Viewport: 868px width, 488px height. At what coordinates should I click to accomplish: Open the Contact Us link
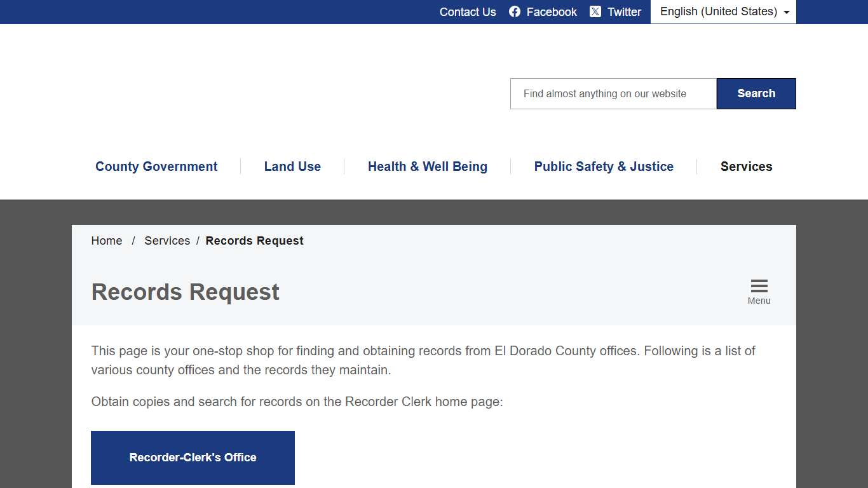(x=468, y=11)
